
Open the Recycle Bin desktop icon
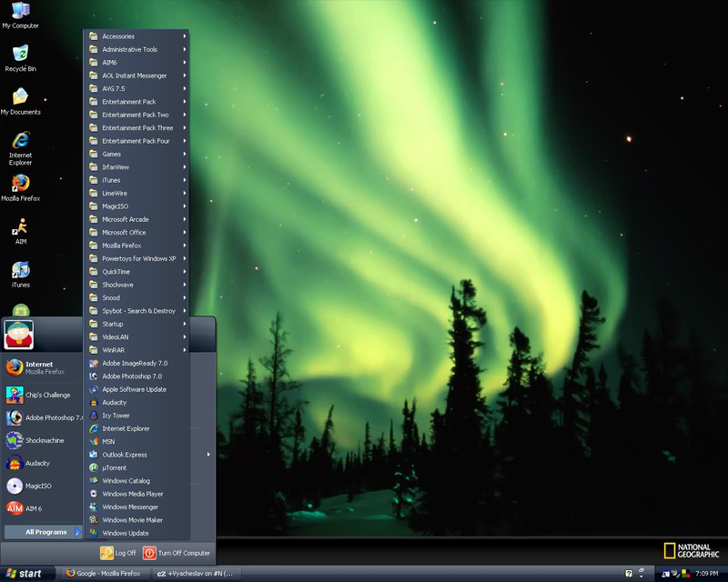pyautogui.click(x=20, y=58)
